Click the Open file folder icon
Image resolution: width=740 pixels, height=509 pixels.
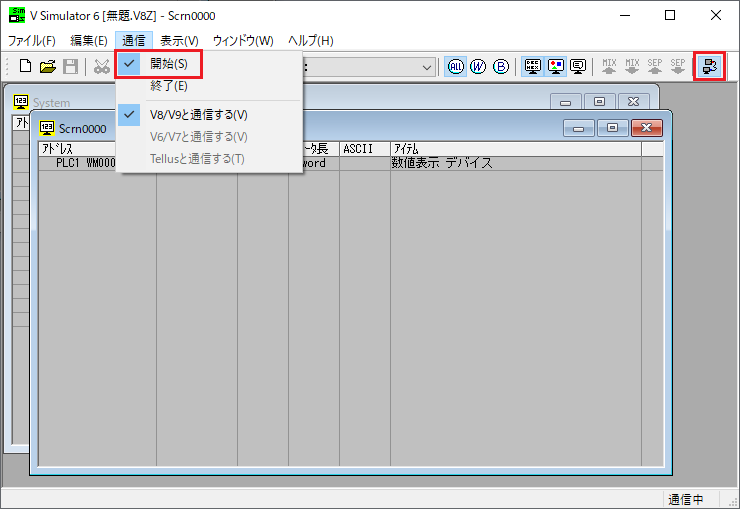click(x=48, y=67)
